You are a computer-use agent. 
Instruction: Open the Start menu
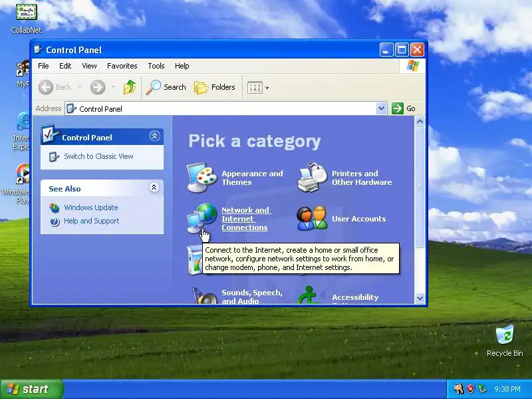pyautogui.click(x=31, y=389)
